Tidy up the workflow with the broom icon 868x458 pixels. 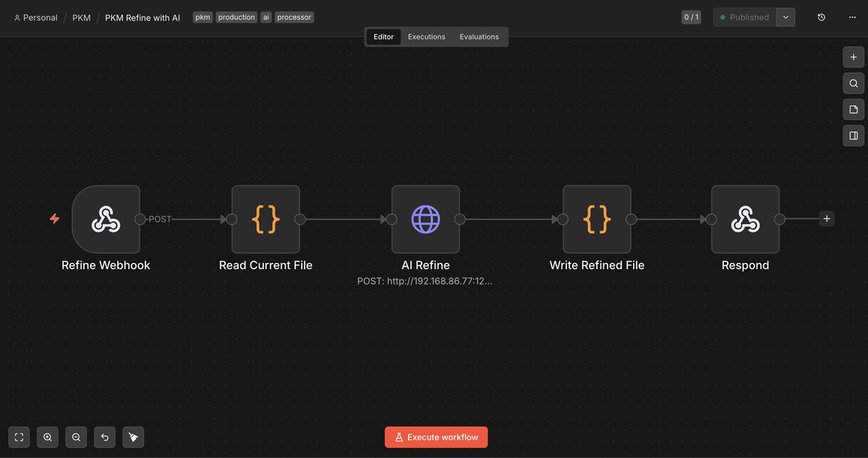(133, 437)
